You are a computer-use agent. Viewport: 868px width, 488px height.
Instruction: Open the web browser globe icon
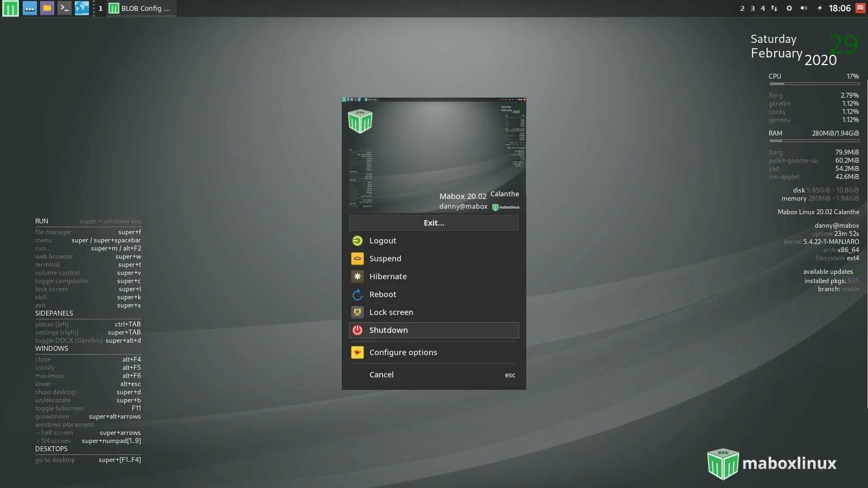coord(82,8)
